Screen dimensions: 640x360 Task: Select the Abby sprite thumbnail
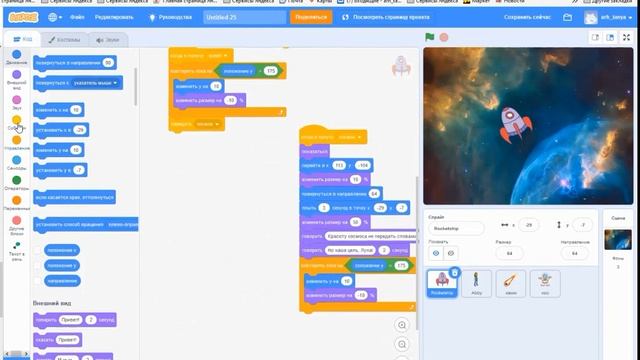[x=476, y=283]
